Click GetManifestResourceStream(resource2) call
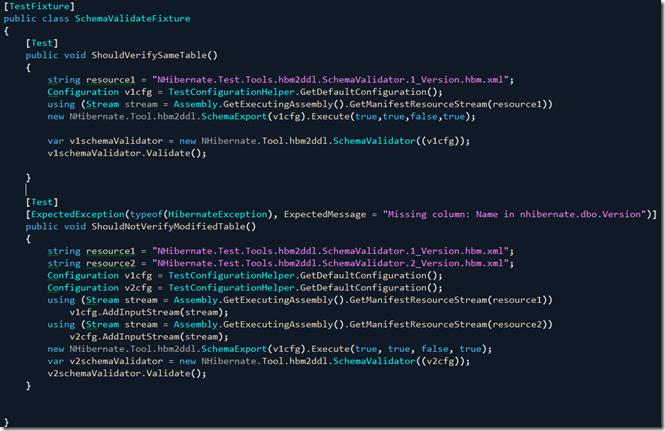This screenshot has width=665, height=431. 451,325
